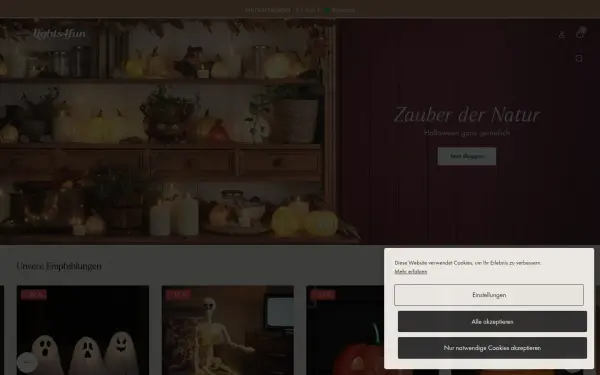This screenshot has width=600, height=375.
Task: Open the user account icon
Action: click(x=561, y=35)
